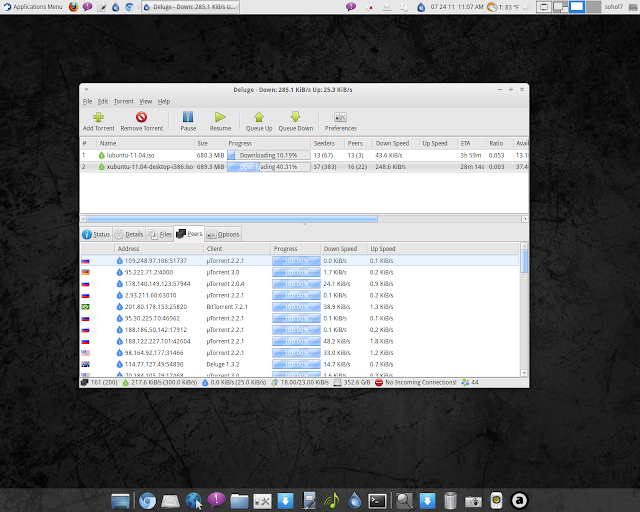The height and width of the screenshot is (512, 640).
Task: Click the Add Torrent toolbar icon
Action: click(x=98, y=118)
